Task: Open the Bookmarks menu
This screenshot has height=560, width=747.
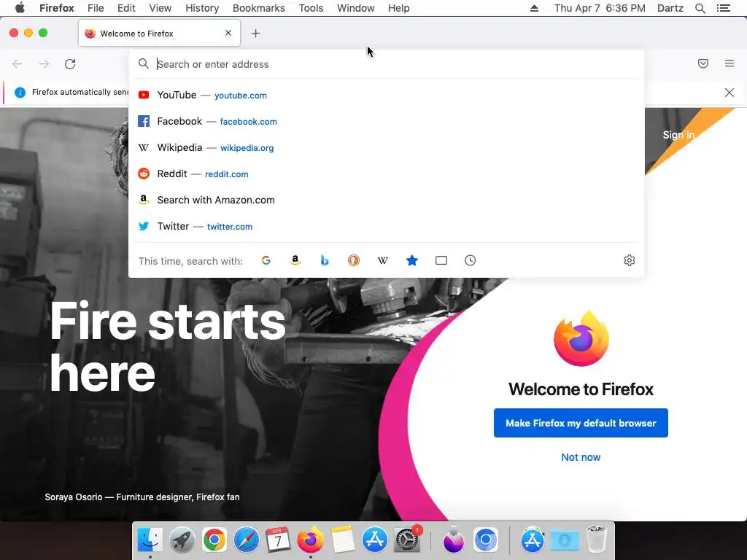Action: pos(259,8)
